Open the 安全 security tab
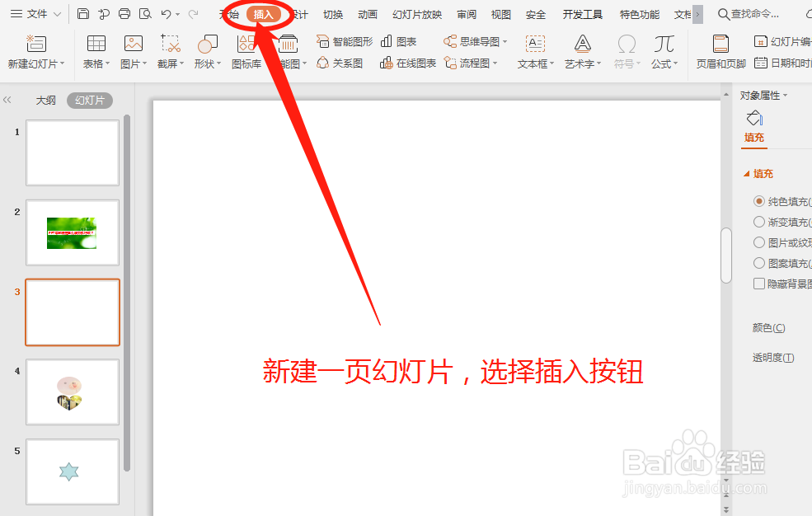 [x=536, y=15]
